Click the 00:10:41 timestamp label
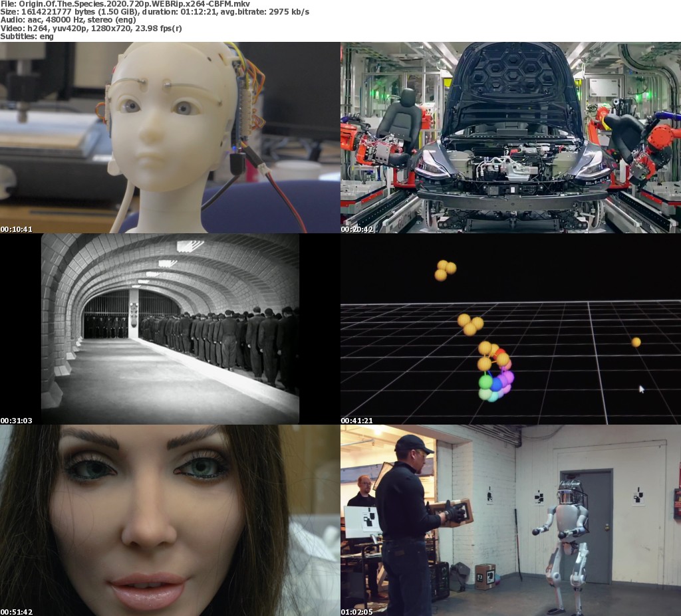 [17, 229]
